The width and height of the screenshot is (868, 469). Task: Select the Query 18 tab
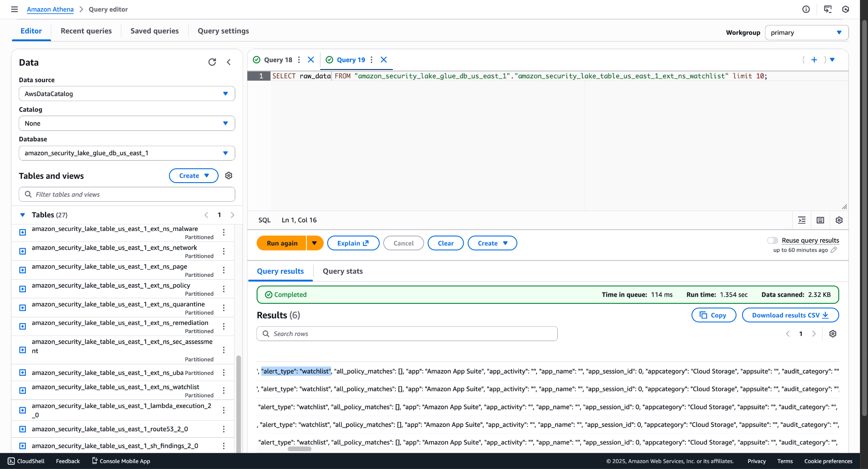tap(278, 60)
